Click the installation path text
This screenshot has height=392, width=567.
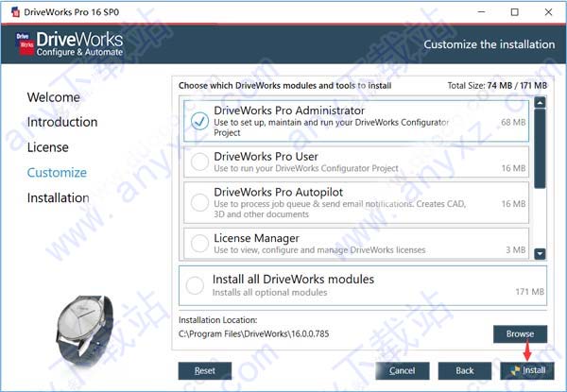click(x=254, y=333)
